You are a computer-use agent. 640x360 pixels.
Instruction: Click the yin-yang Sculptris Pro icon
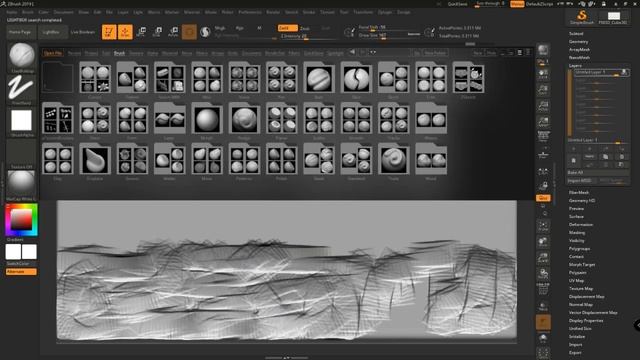[x=205, y=31]
